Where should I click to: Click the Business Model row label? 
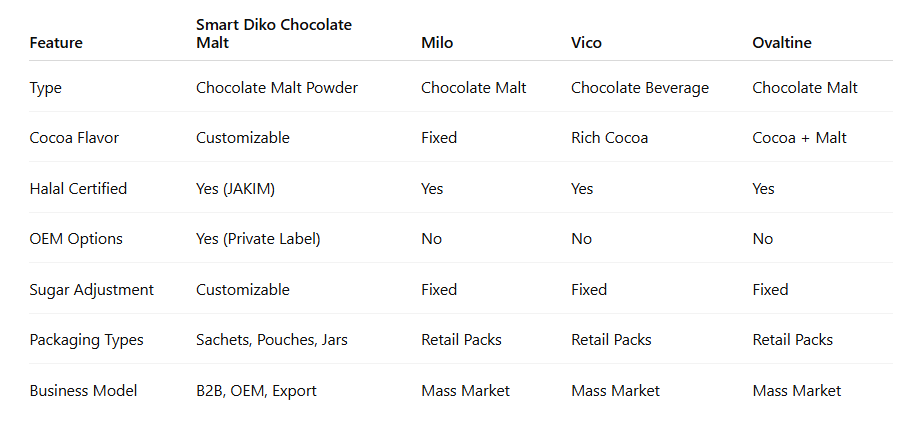pos(83,391)
